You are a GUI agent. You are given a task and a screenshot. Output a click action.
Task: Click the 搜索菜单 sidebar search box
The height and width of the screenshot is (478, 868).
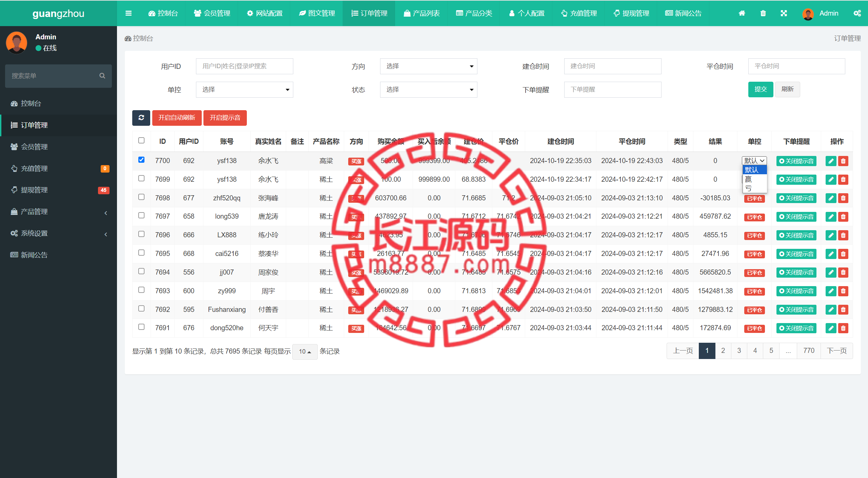[x=58, y=76]
